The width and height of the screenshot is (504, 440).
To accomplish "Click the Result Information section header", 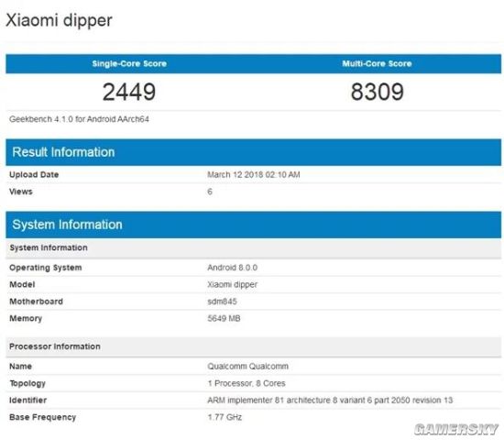I will click(x=253, y=152).
